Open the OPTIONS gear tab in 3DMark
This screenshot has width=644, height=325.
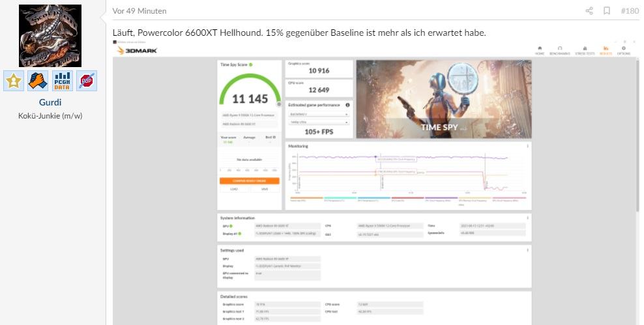pyautogui.click(x=623, y=50)
